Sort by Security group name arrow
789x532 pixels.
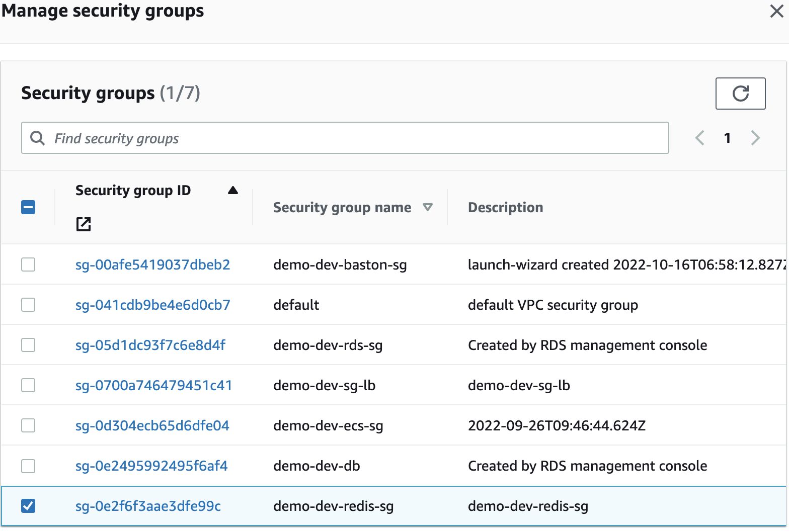428,208
